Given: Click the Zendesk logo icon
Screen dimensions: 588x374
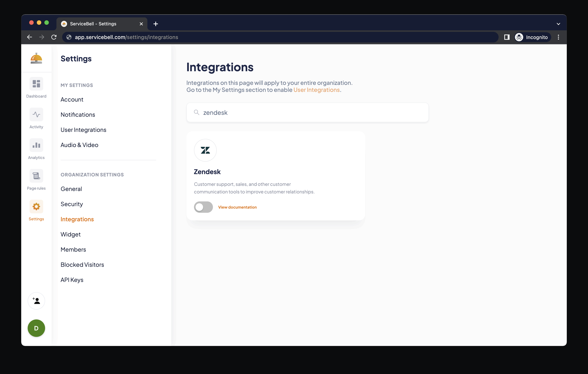Looking at the screenshot, I should [x=205, y=150].
